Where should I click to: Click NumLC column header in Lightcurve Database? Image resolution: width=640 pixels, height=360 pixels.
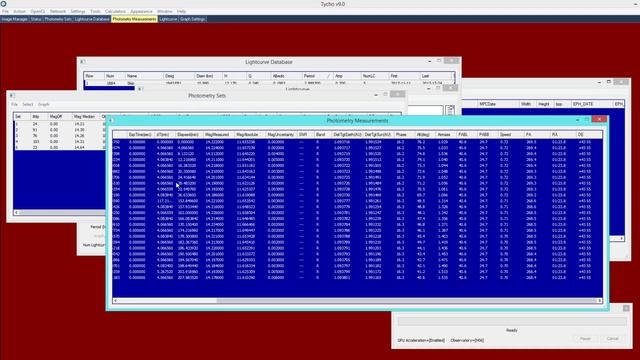(x=374, y=76)
